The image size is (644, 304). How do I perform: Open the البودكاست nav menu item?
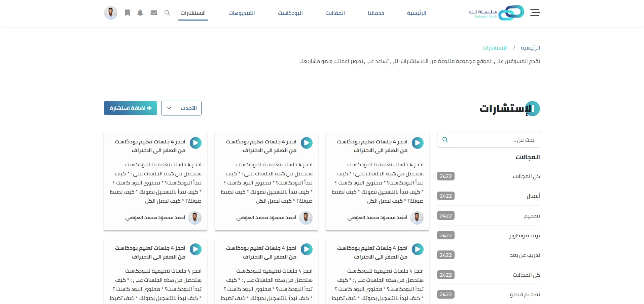click(x=290, y=13)
